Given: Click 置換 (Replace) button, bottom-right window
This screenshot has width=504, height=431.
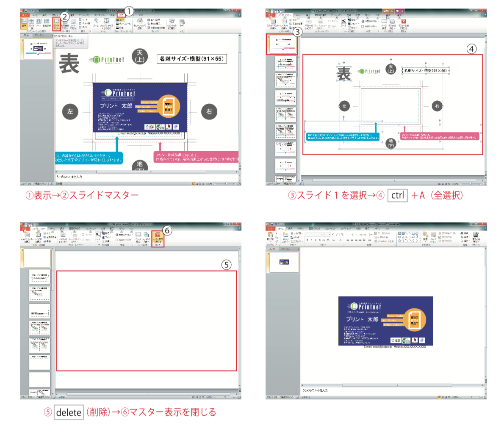Looking at the screenshot, I should (465, 237).
